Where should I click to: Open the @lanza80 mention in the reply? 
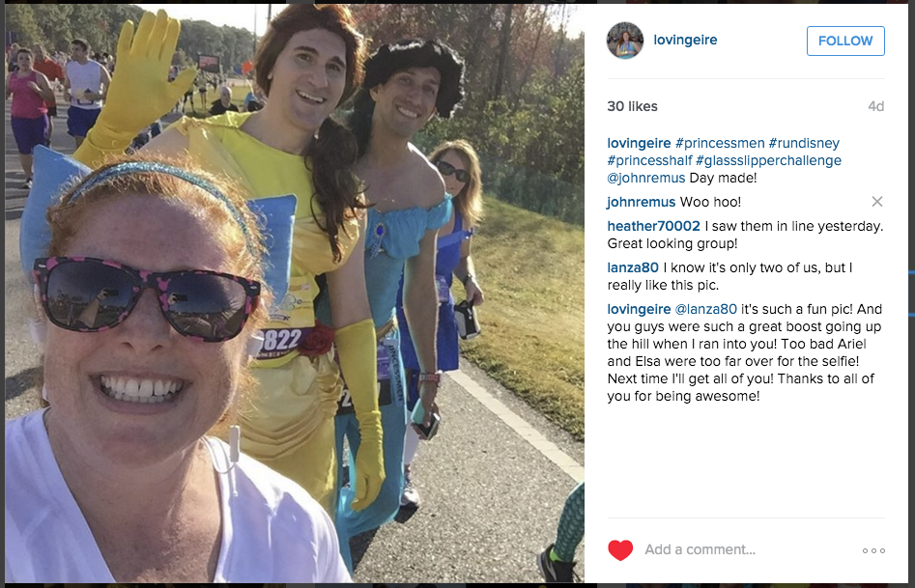click(706, 309)
